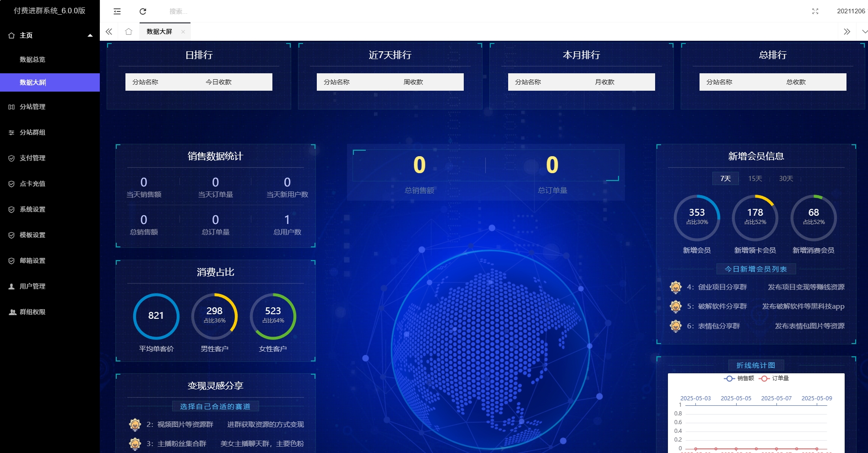
Task: Click avatar icon for 视频图片等资源群
Action: [135, 425]
